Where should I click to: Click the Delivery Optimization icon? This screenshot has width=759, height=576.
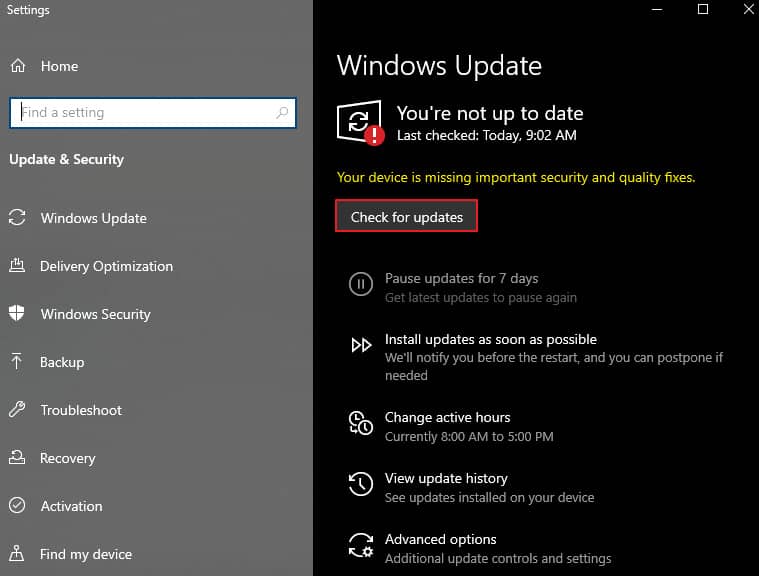[x=17, y=265]
